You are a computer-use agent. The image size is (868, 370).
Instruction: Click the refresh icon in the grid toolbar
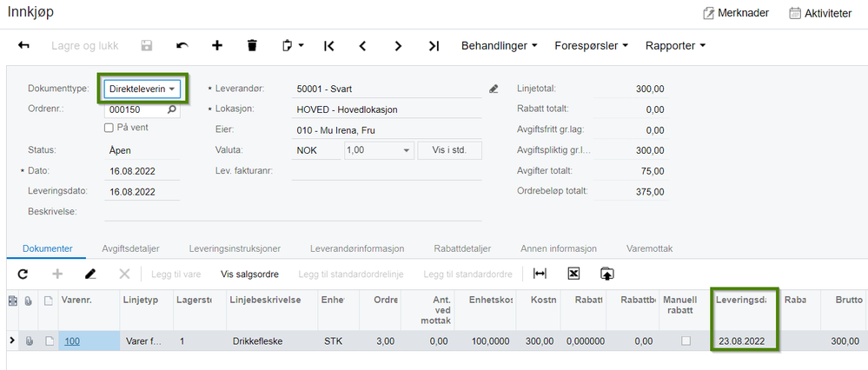coord(23,274)
